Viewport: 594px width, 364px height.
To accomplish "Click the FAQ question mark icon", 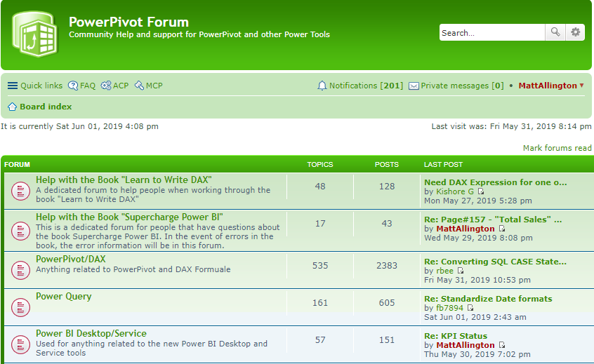I will click(x=73, y=86).
